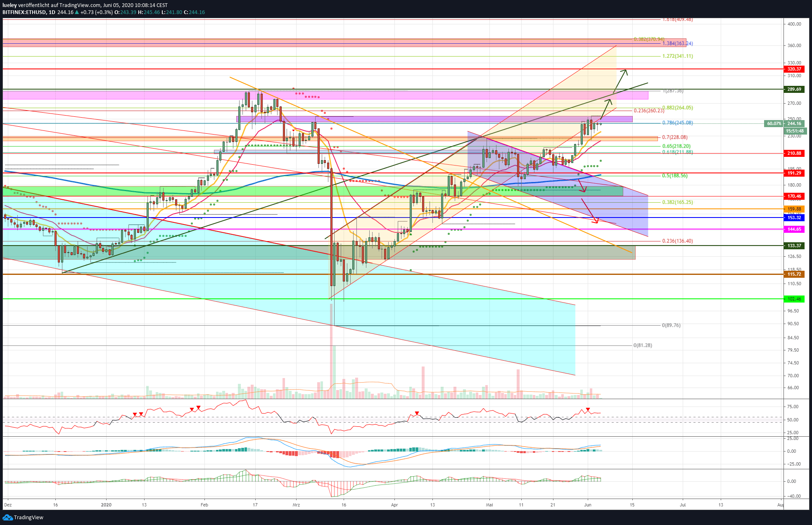
Task: Click the 1.618(409.48) Fibonacci label
Action: 677,19
